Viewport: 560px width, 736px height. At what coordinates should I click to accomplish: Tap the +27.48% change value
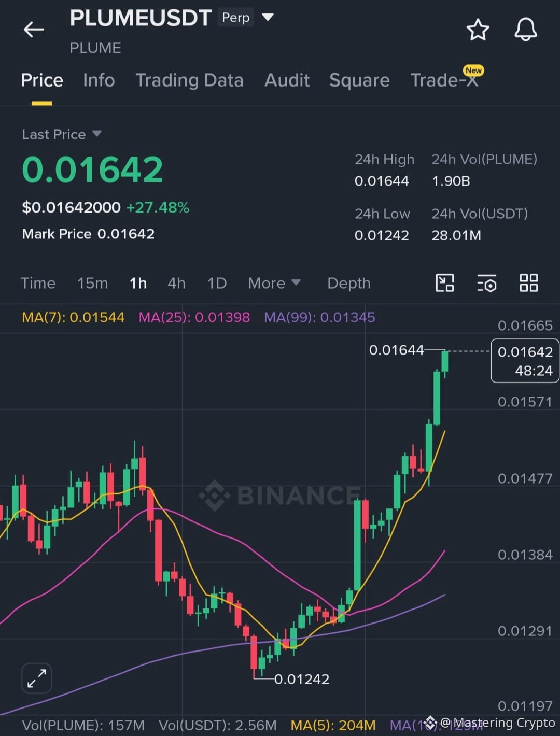click(158, 207)
